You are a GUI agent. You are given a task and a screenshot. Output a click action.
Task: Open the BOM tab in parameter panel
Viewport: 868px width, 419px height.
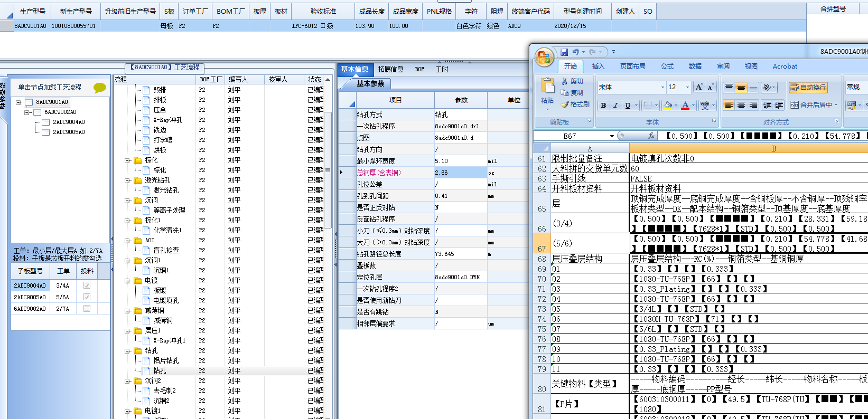tap(419, 70)
